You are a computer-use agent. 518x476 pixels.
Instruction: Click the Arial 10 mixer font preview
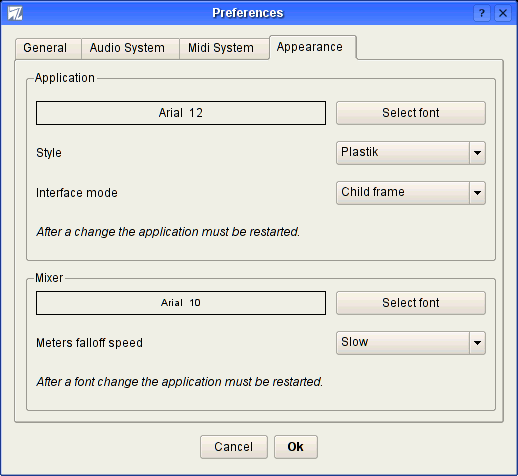point(181,303)
